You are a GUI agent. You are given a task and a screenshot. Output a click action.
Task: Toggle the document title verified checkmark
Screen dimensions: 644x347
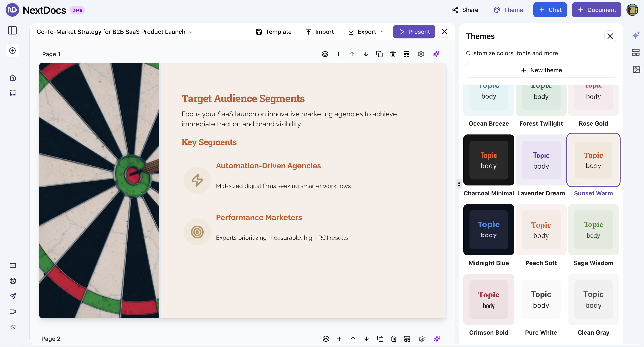pos(192,32)
